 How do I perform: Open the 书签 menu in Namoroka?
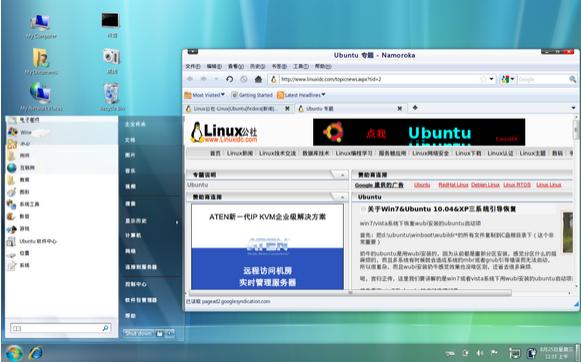coord(279,66)
